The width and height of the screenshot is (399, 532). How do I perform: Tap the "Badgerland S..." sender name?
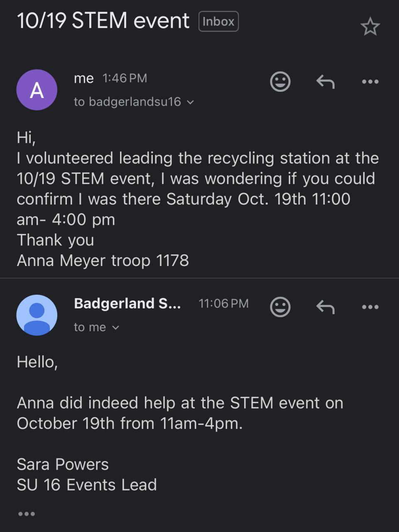pos(127,303)
